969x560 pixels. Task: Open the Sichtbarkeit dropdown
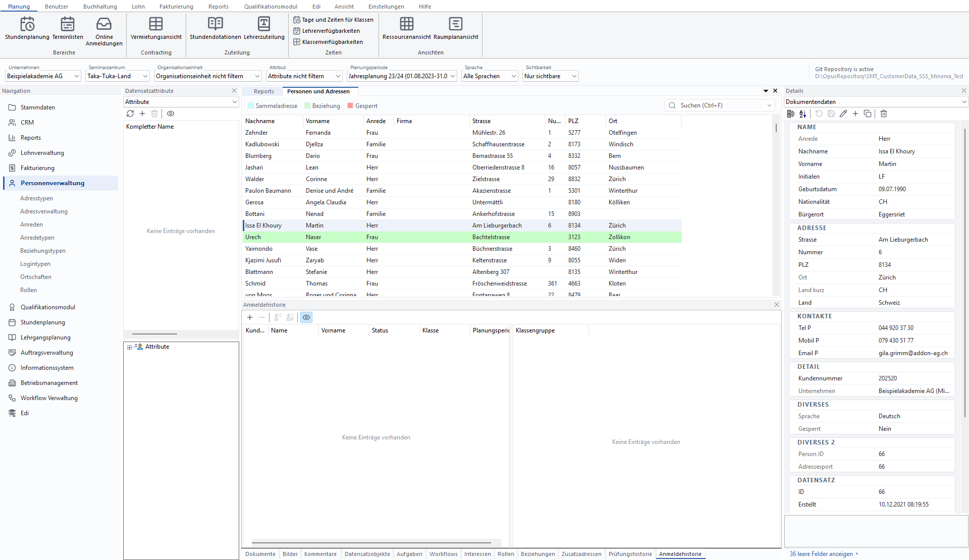coord(550,76)
